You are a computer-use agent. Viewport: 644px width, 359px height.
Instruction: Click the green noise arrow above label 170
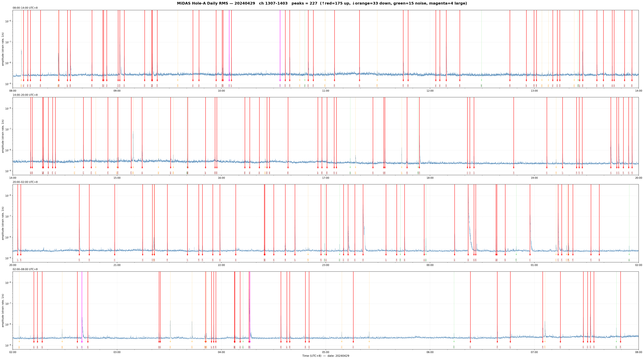point(516,254)
